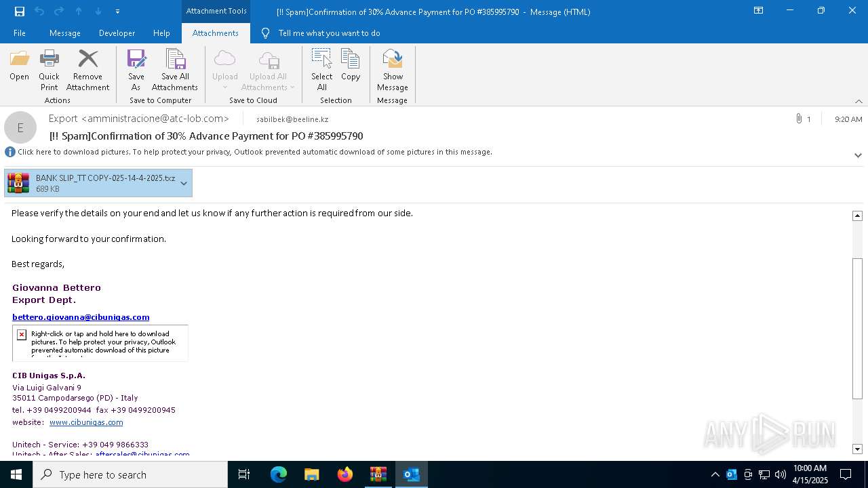Click message scrollbar down arrow

tap(857, 449)
